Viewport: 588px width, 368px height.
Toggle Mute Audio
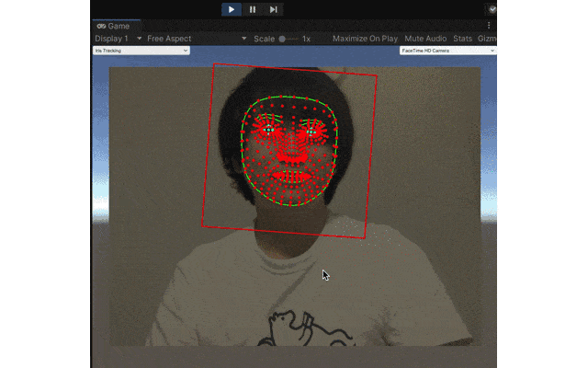point(425,39)
